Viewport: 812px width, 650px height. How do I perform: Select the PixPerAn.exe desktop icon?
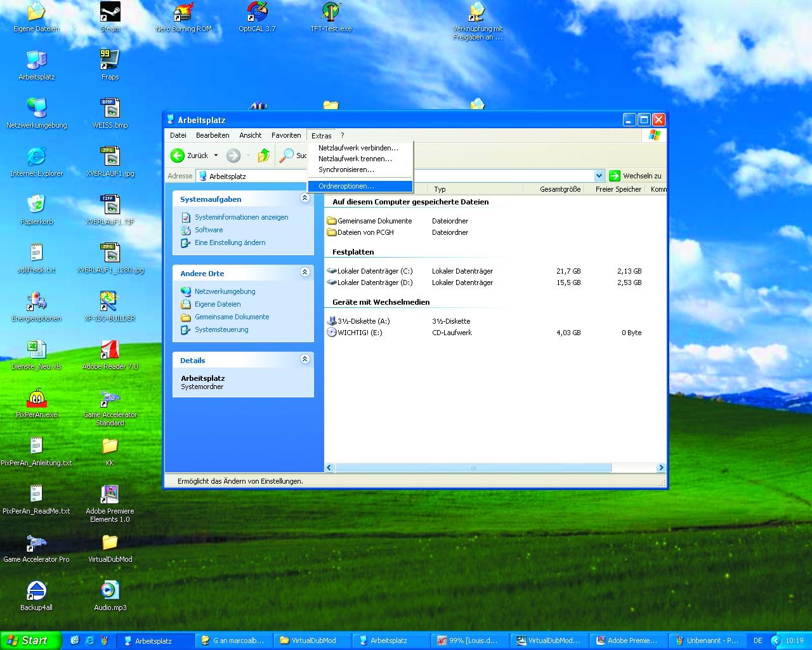click(x=36, y=403)
